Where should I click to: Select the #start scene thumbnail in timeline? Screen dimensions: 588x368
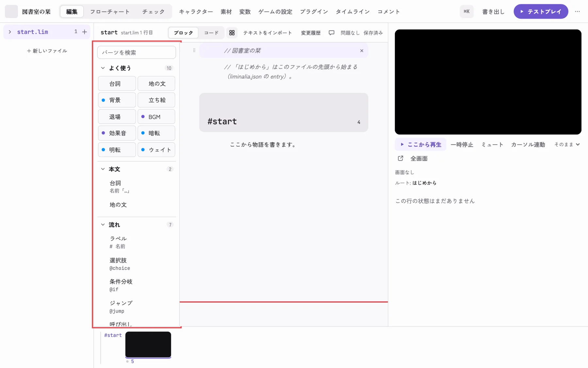pyautogui.click(x=148, y=345)
